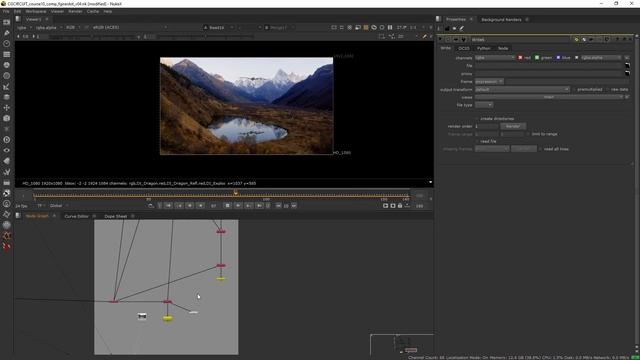Toggle the blue channel checkbox
This screenshot has height=360, width=640.
[558, 58]
